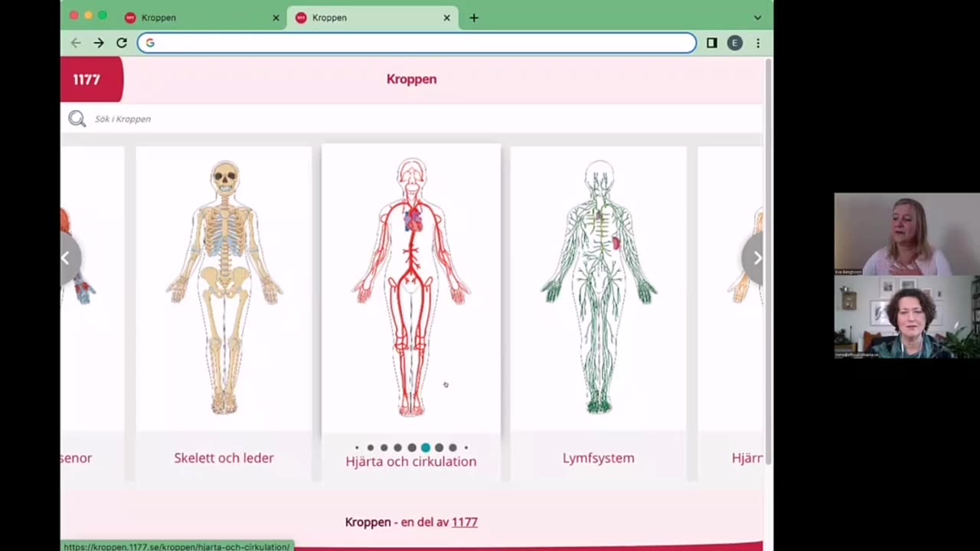
Task: Click the magnifier search icon
Action: pyautogui.click(x=77, y=119)
